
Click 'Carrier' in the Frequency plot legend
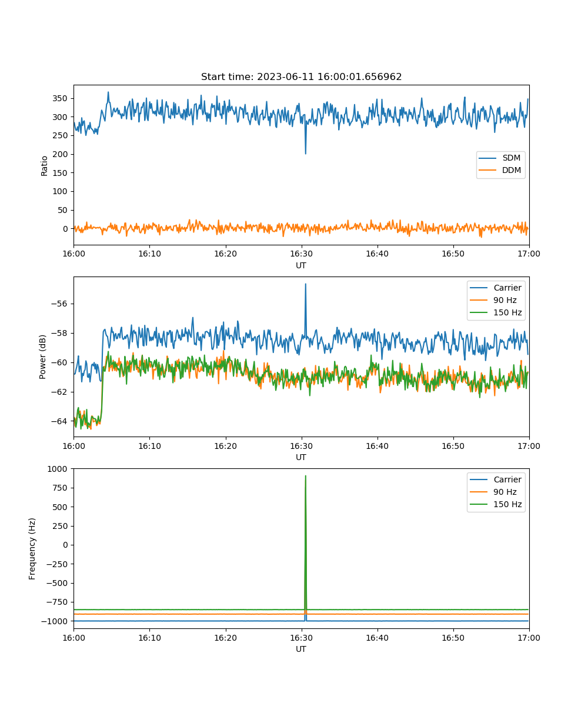[x=507, y=479]
